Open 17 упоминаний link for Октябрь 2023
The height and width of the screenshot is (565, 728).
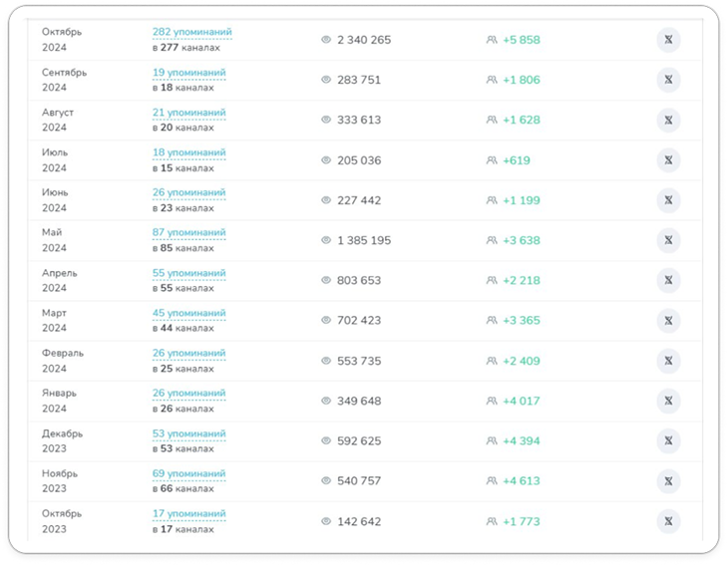pyautogui.click(x=188, y=513)
